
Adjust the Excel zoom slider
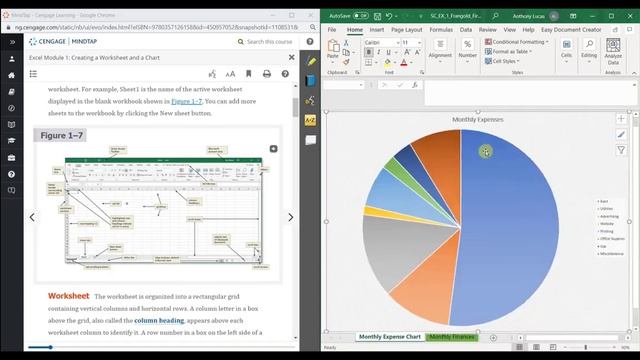tap(585, 347)
